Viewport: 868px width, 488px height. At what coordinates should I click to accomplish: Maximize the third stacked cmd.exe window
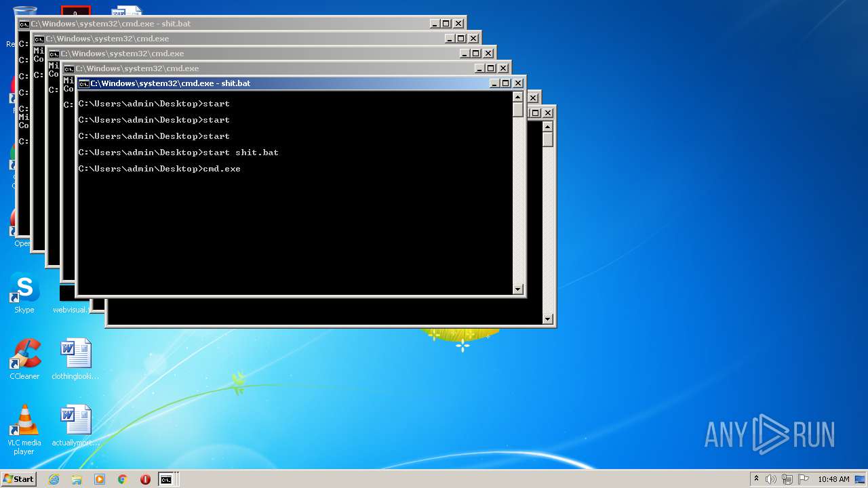(x=476, y=54)
